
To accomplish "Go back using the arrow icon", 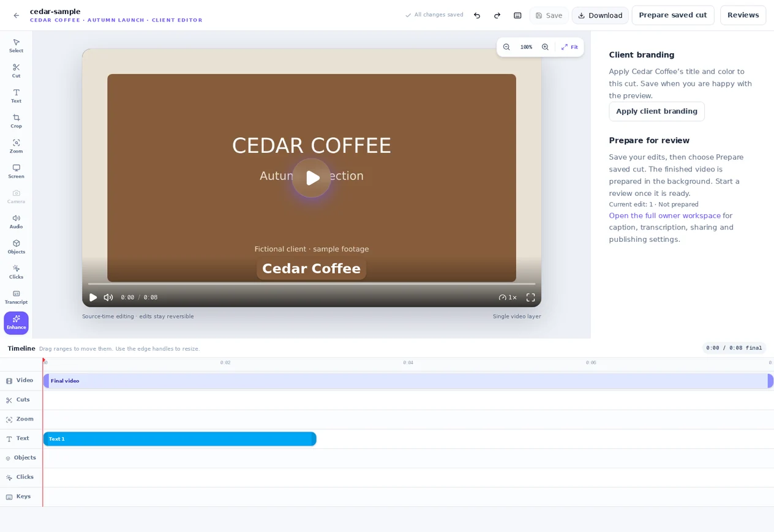I will (x=16, y=15).
